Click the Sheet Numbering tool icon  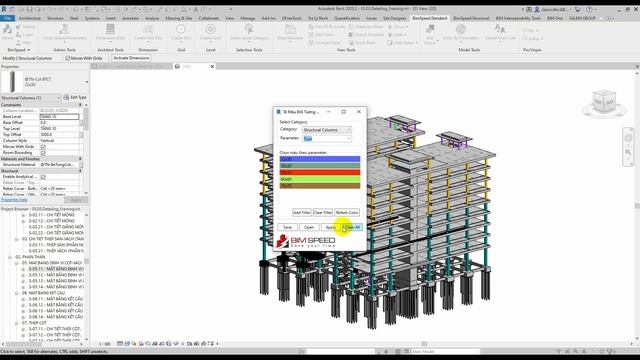(290, 29)
